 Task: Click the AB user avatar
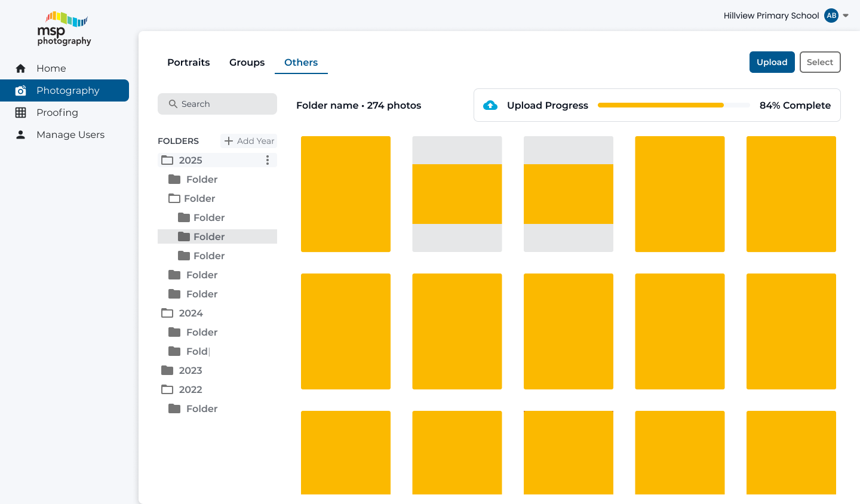(x=831, y=16)
